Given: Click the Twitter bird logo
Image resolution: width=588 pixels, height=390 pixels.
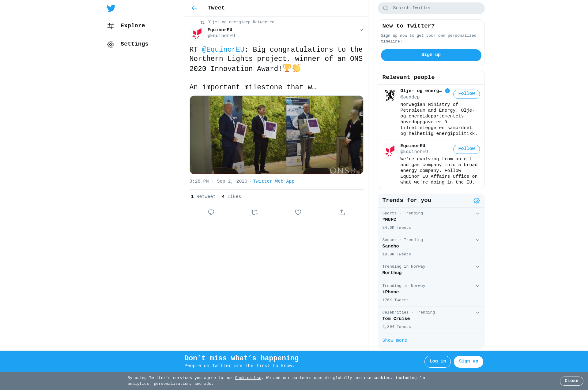Looking at the screenshot, I should pos(111,8).
